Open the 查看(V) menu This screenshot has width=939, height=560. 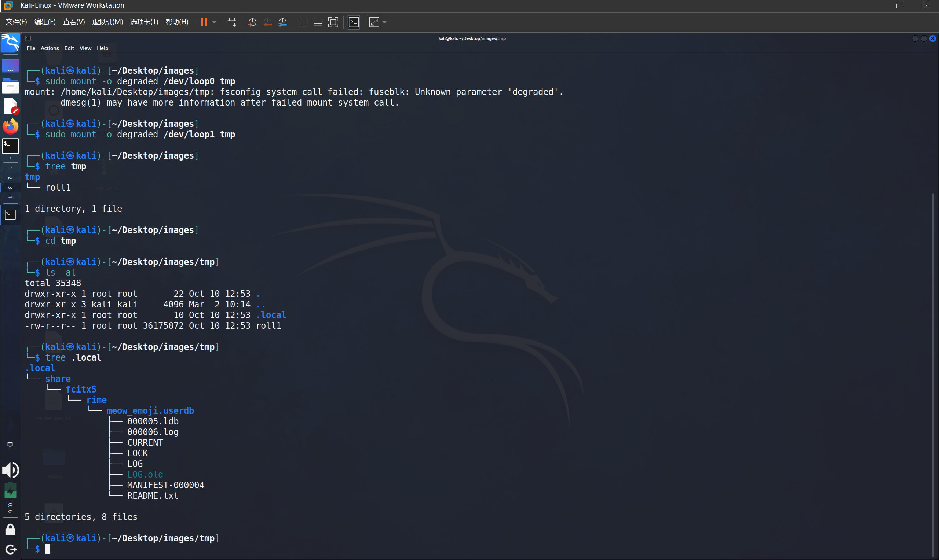(74, 22)
